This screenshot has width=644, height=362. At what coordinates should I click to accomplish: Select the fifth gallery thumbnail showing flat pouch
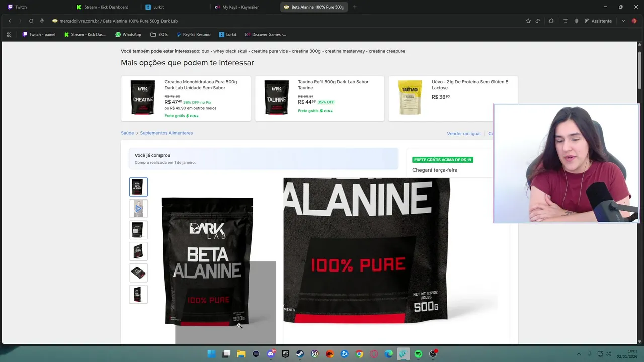[x=138, y=273]
